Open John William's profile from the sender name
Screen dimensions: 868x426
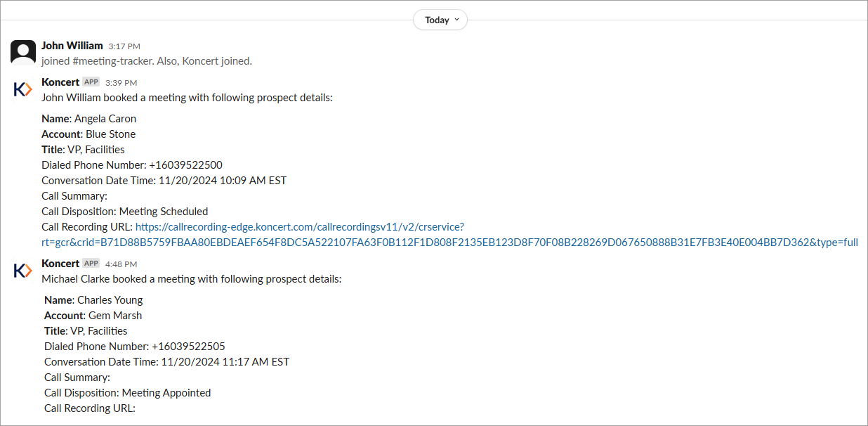72,46
